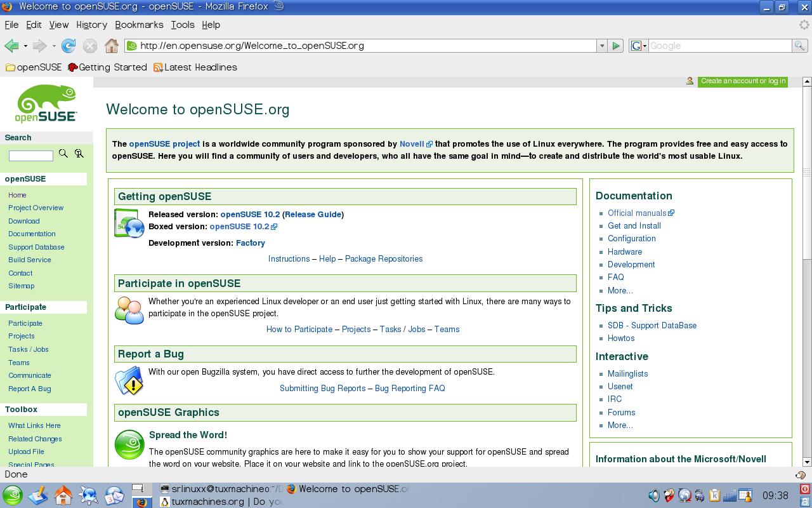The width and height of the screenshot is (812, 508).
Task: Open the Help menu
Action: 211,25
